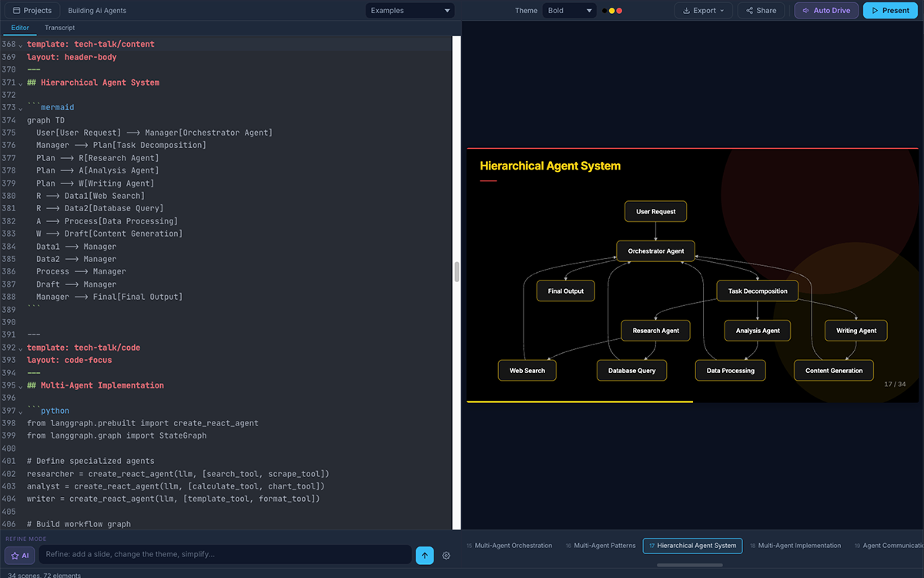This screenshot has height=578, width=924.
Task: Go to slide 16 Multi-Agent Patterns
Action: (x=601, y=546)
